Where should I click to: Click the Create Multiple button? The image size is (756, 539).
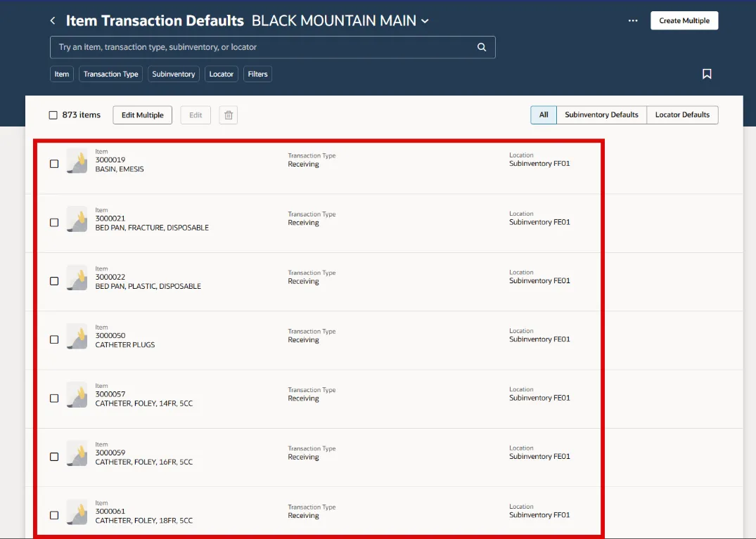click(x=684, y=20)
